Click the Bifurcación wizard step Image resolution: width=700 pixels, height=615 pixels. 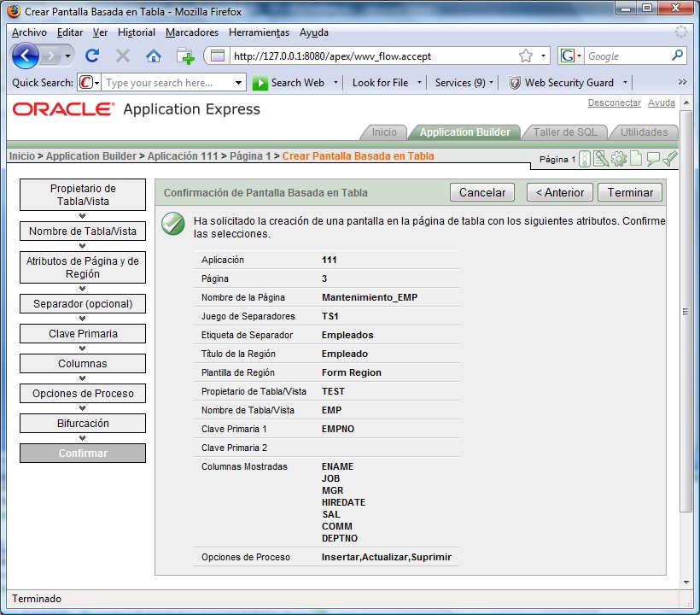[83, 424]
